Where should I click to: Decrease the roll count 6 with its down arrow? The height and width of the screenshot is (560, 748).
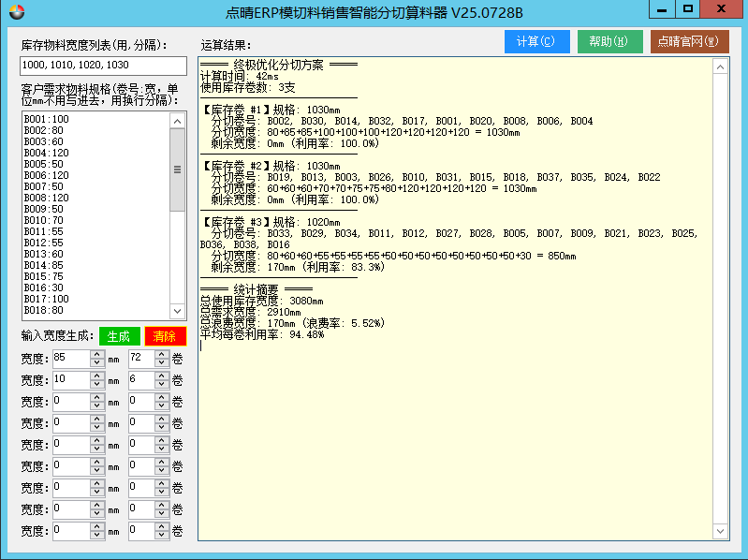click(162, 384)
